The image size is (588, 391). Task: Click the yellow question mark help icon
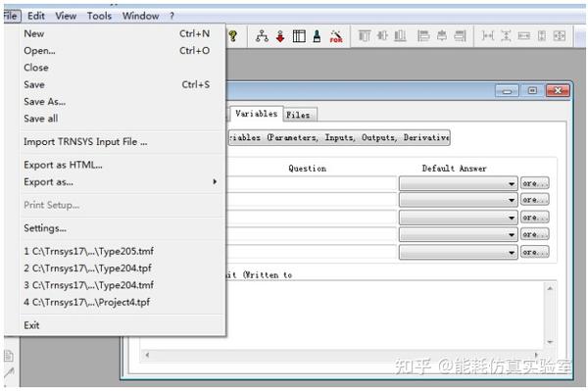[233, 36]
